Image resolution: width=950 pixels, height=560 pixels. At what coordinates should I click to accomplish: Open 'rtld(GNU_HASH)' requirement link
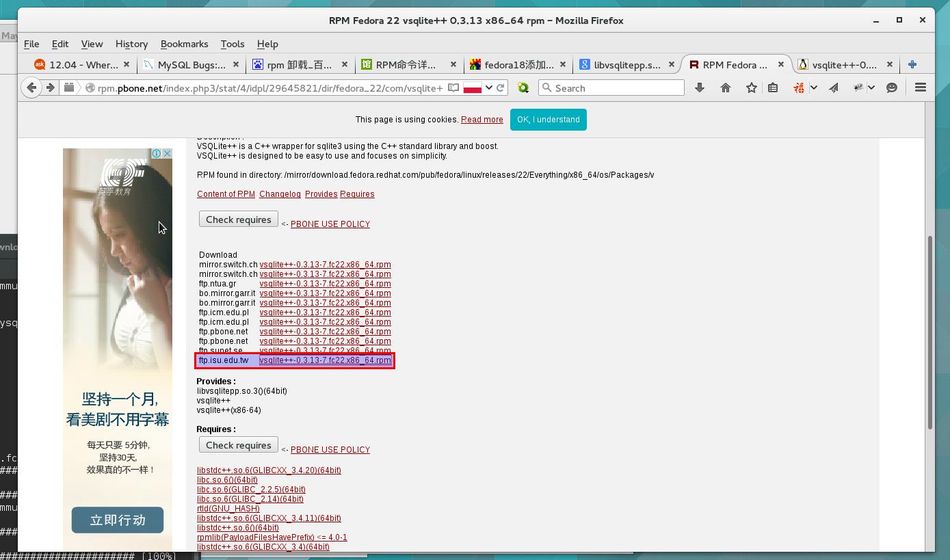click(x=228, y=509)
